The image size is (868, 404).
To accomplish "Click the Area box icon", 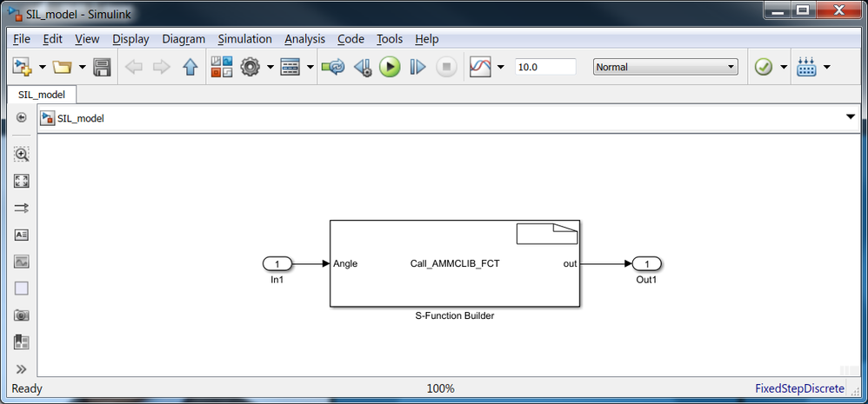I will click(22, 288).
